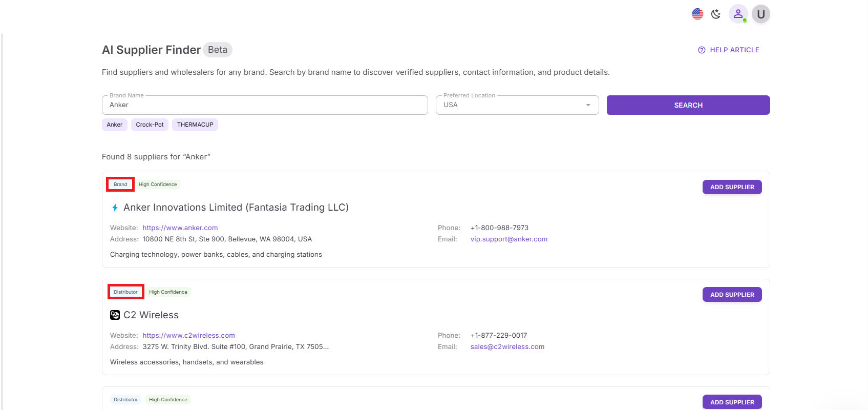Image resolution: width=868 pixels, height=410 pixels.
Task: Click the AI Supplier Finder heading
Action: [151, 50]
